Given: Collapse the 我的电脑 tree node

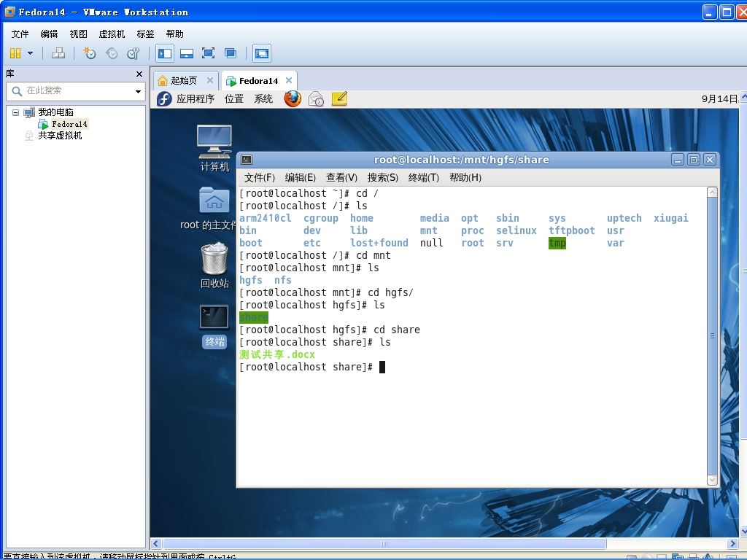Looking at the screenshot, I should point(15,112).
